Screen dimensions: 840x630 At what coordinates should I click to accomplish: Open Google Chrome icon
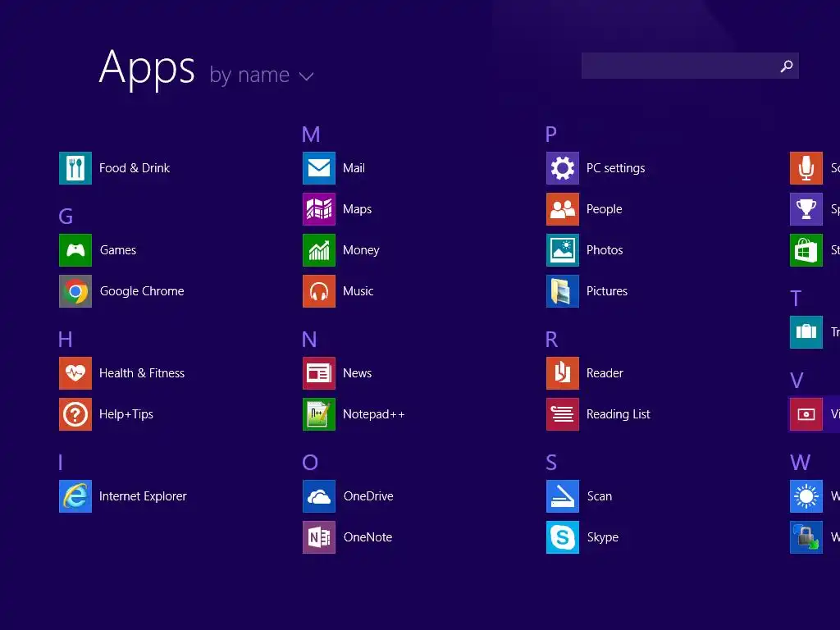pos(75,291)
